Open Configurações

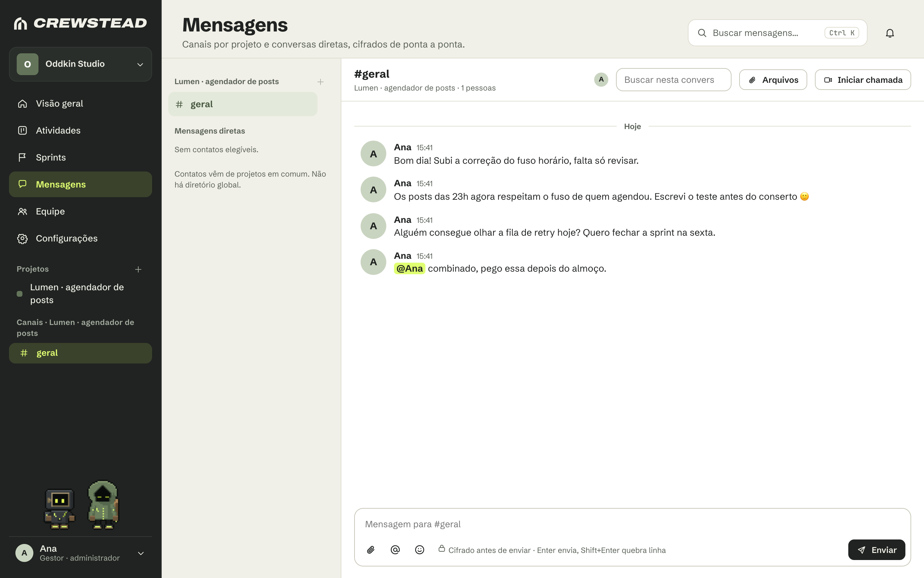click(x=81, y=239)
